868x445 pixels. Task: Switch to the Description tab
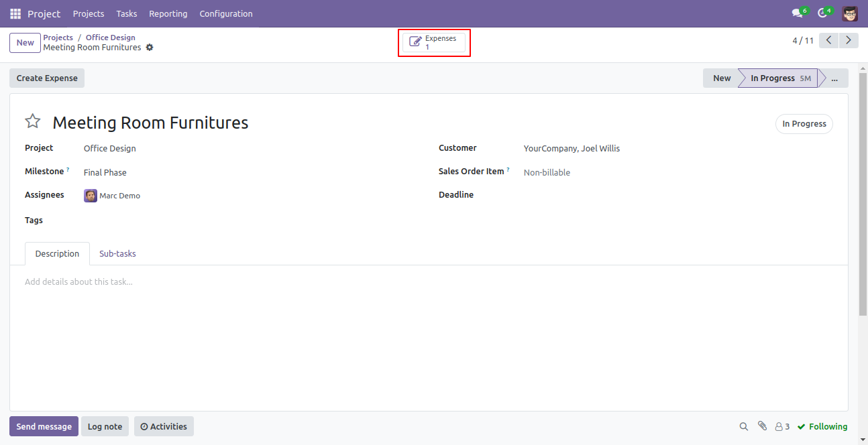[x=57, y=253]
